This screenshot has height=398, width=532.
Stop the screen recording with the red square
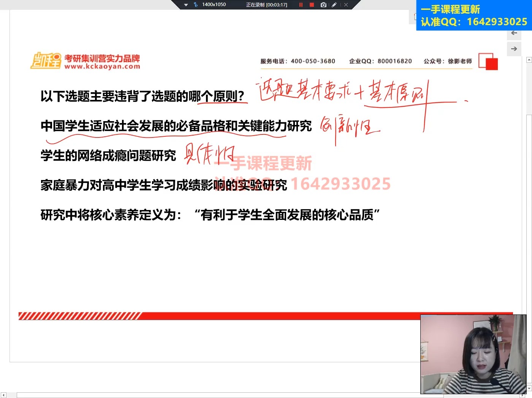312,5
